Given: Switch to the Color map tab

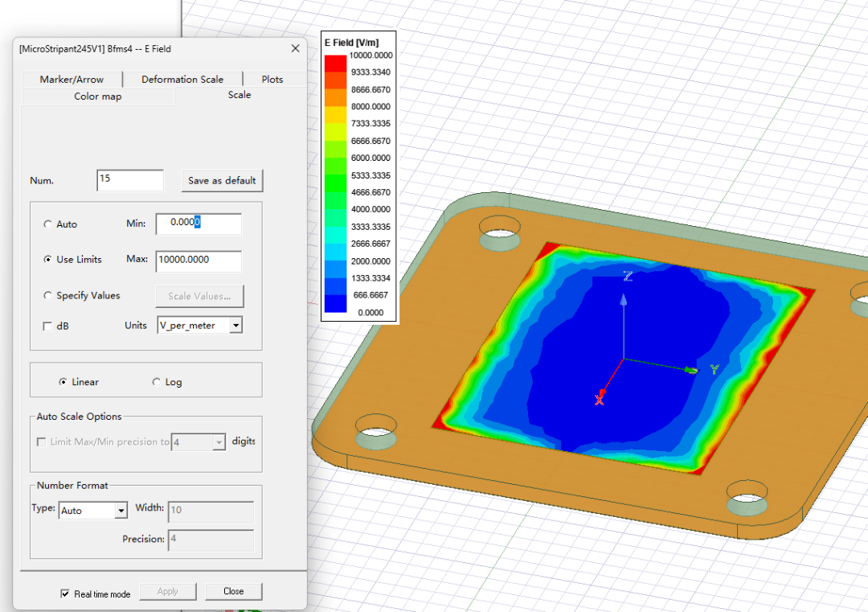Looking at the screenshot, I should click(x=97, y=97).
